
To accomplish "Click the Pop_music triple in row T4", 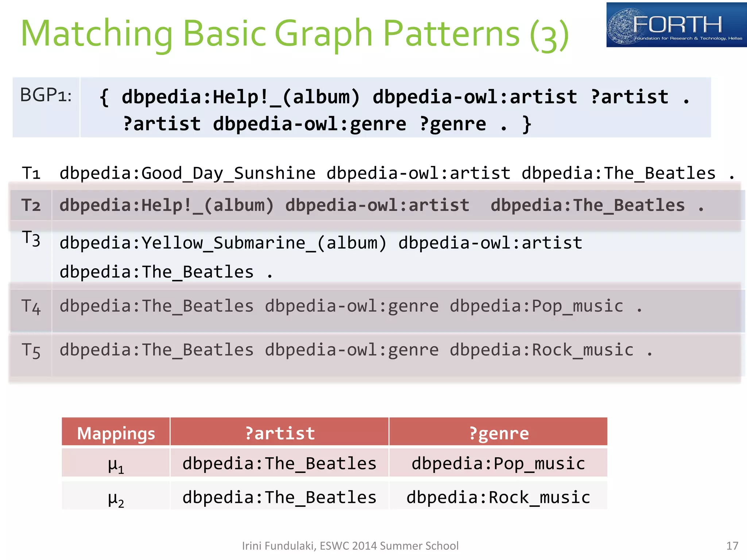I will point(351,306).
